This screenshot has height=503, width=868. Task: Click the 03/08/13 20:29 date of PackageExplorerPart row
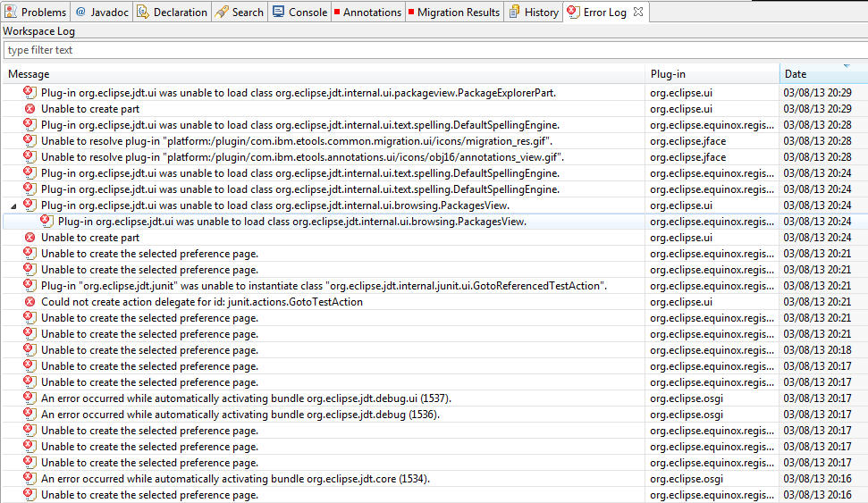(817, 93)
